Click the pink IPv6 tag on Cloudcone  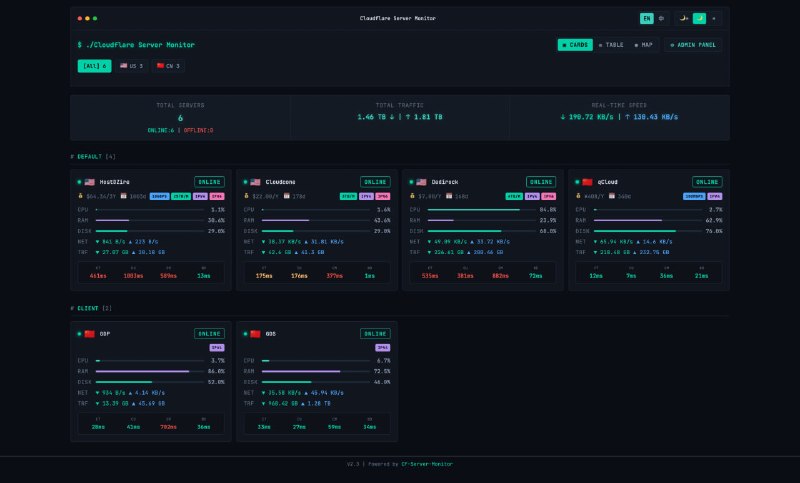click(383, 196)
